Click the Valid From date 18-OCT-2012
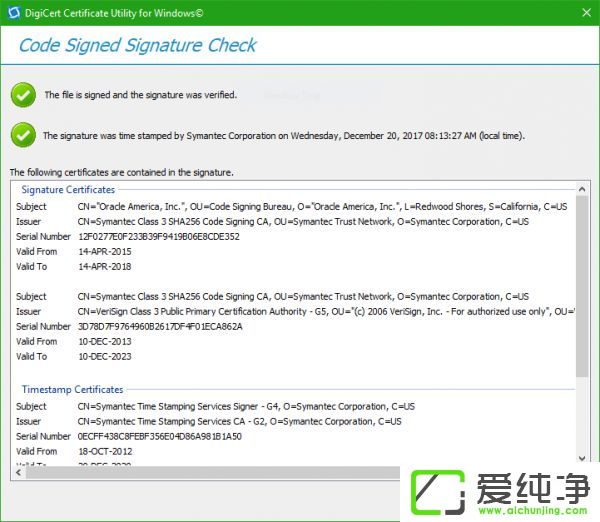 [x=104, y=452]
